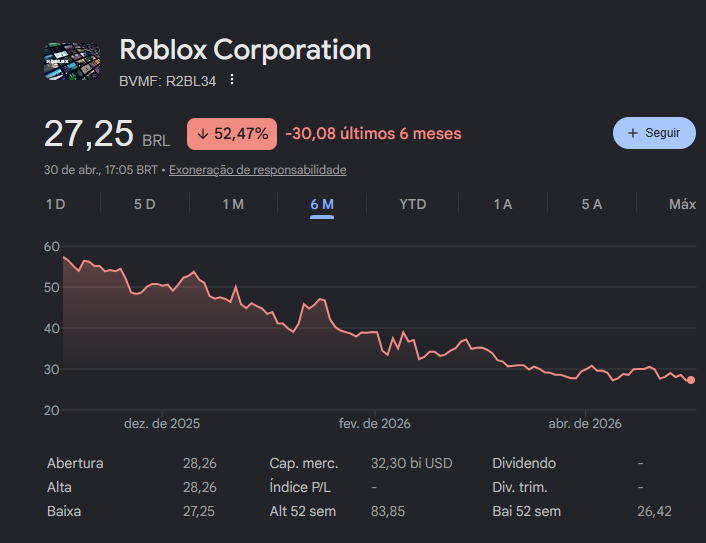Click the Dividendo label

click(524, 463)
